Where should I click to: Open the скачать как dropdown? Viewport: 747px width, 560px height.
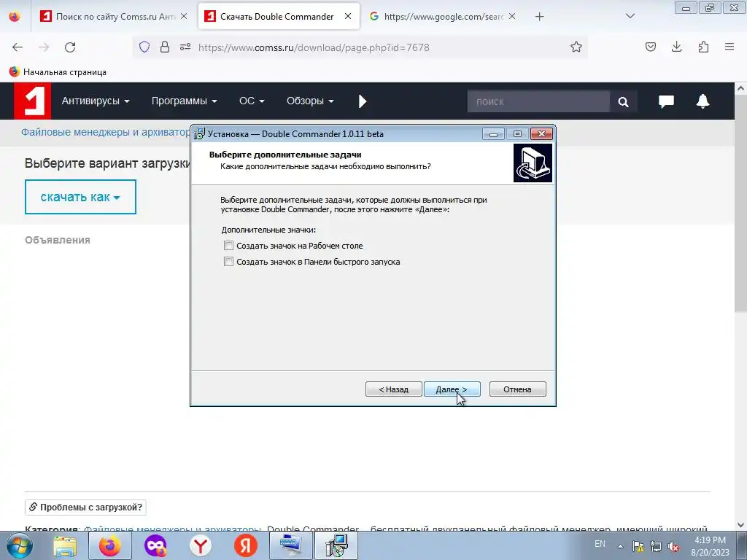point(80,197)
